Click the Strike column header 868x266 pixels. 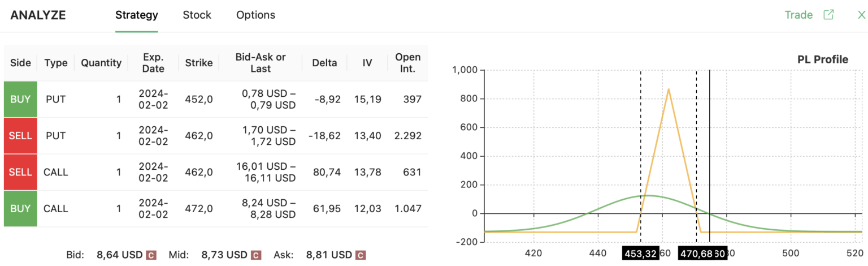coord(199,63)
